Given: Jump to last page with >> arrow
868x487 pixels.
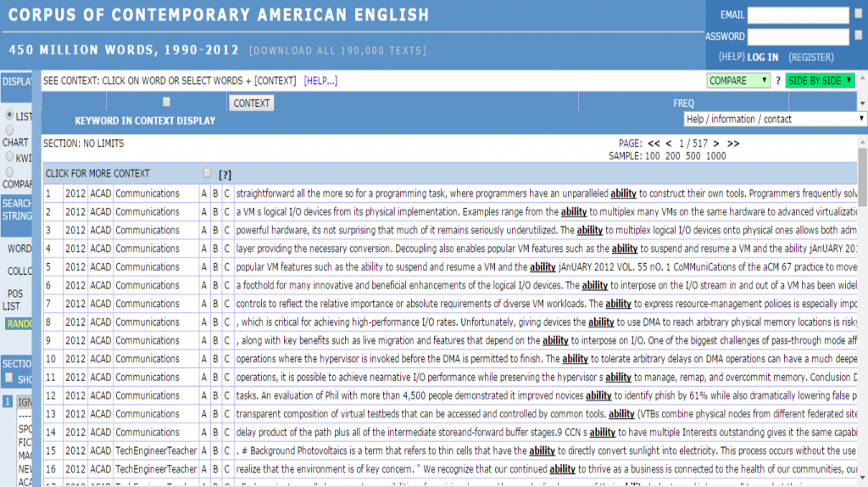Looking at the screenshot, I should (733, 143).
